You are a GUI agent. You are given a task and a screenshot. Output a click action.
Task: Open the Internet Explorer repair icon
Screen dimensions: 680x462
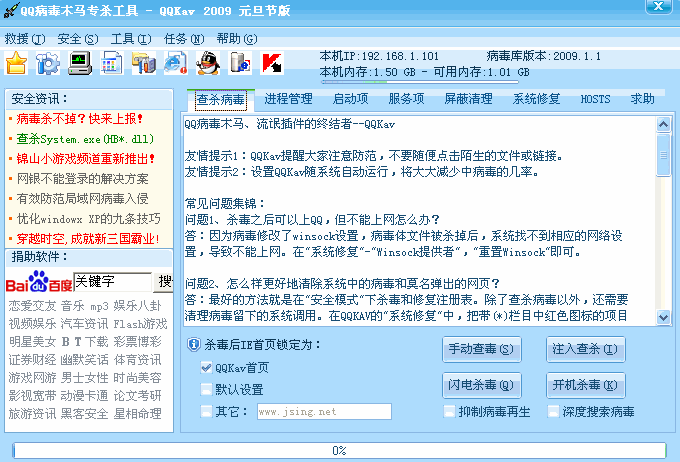point(176,63)
